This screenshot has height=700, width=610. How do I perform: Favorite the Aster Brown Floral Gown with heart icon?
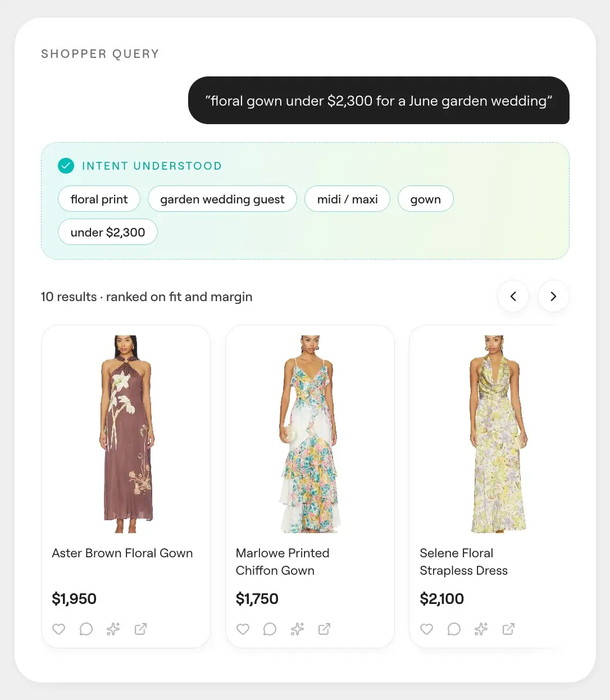coord(59,629)
